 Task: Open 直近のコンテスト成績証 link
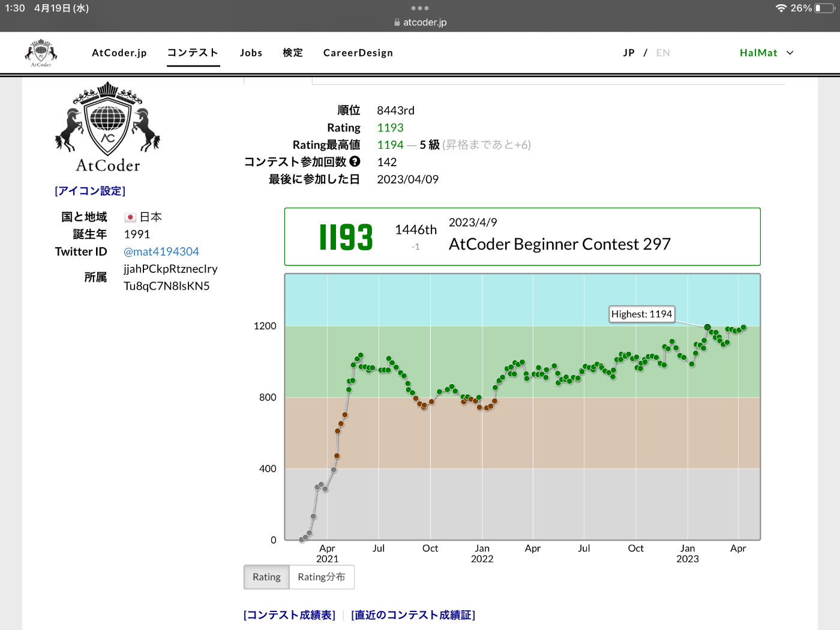413,615
